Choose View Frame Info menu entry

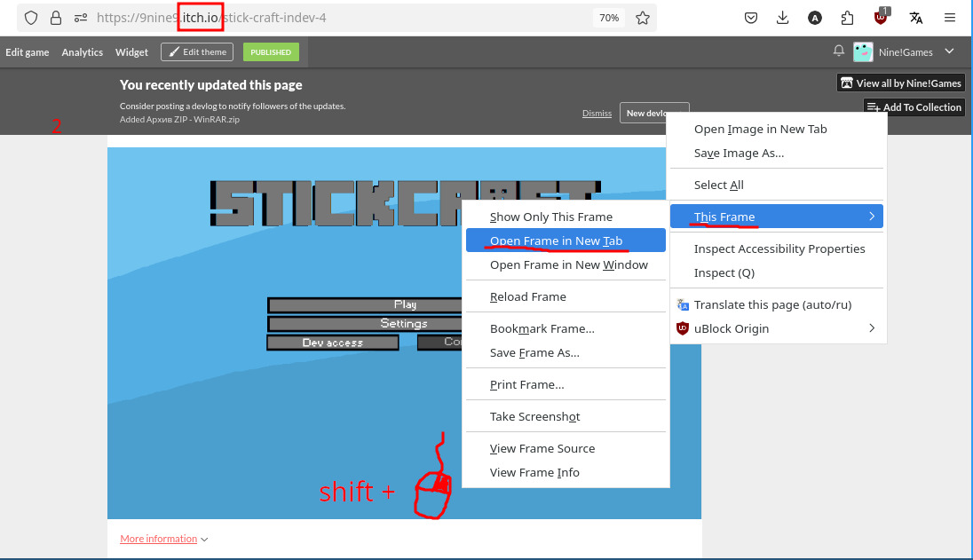pyautogui.click(x=566, y=472)
